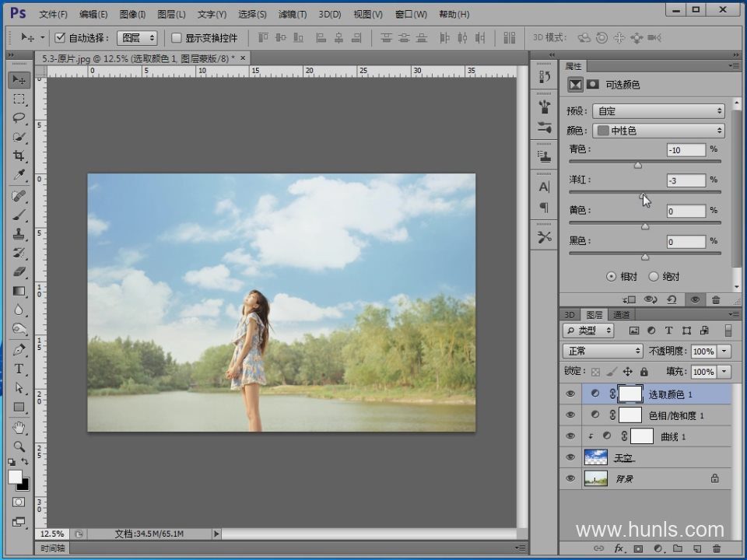The height and width of the screenshot is (560, 747).
Task: Select the Path Selection tool
Action: point(19,388)
